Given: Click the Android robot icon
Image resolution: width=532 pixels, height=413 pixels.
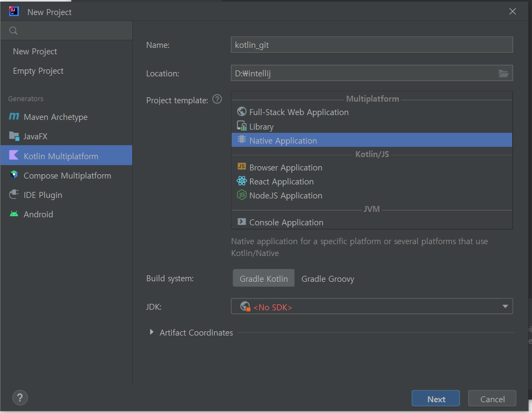Looking at the screenshot, I should 14,214.
